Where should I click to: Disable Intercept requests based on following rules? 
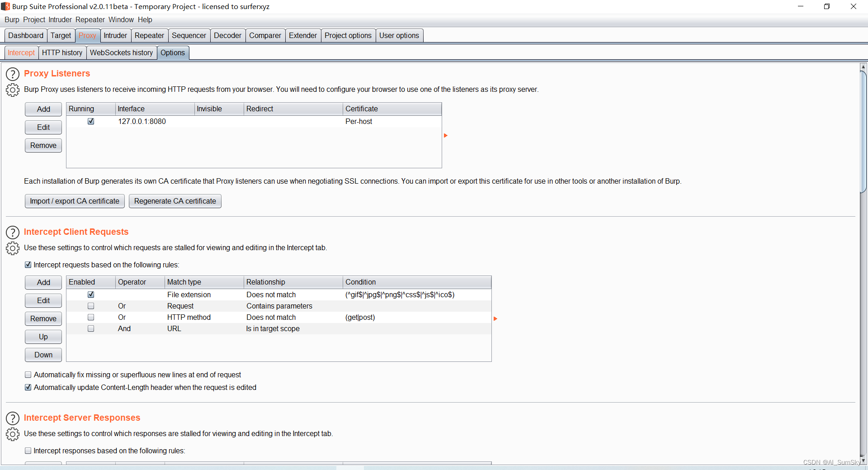[x=28, y=265]
